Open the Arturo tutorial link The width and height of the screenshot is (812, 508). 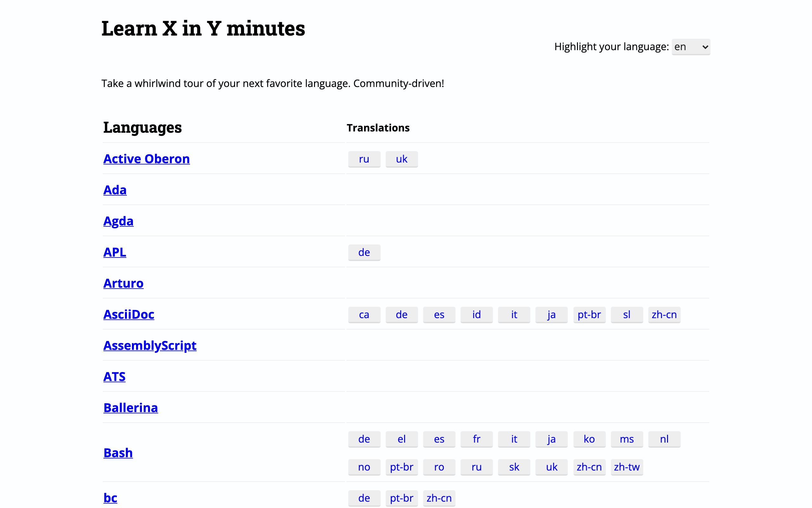(123, 284)
